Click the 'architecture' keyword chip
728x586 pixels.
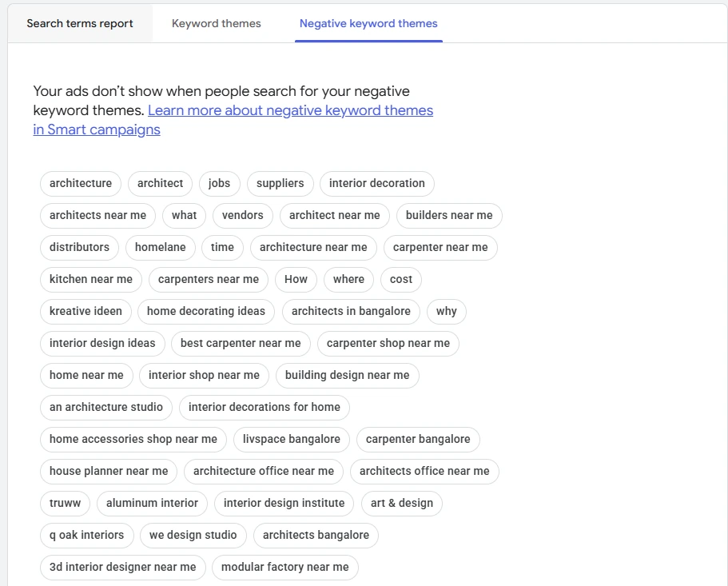pyautogui.click(x=81, y=183)
